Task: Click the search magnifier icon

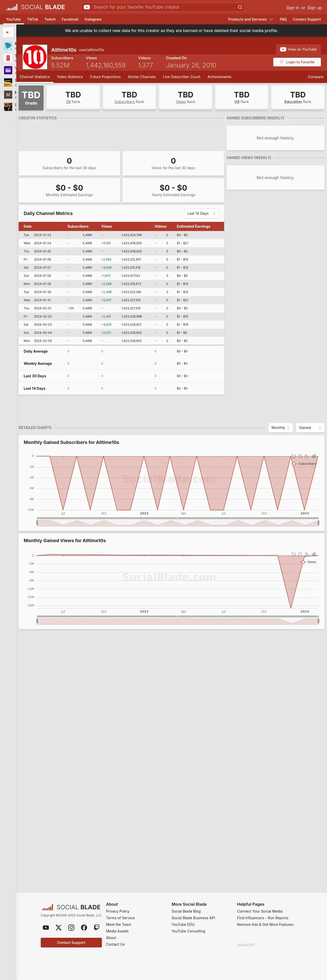Action: (240, 7)
